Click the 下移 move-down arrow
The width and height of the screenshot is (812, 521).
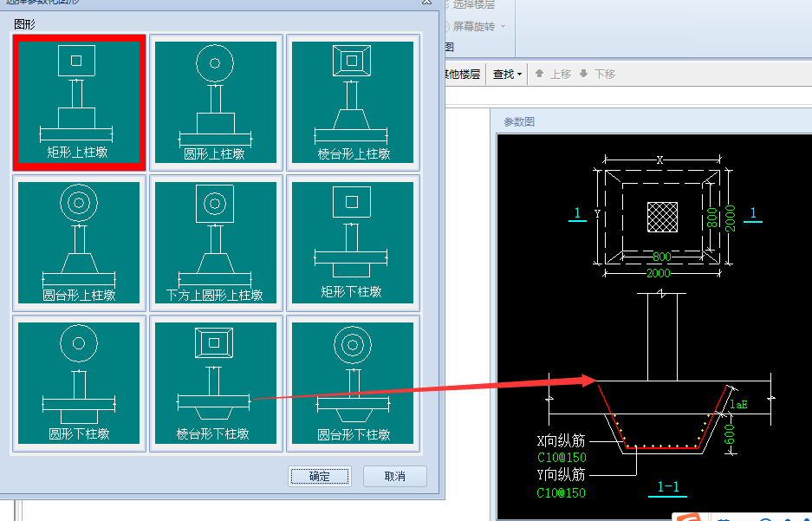tap(597, 75)
